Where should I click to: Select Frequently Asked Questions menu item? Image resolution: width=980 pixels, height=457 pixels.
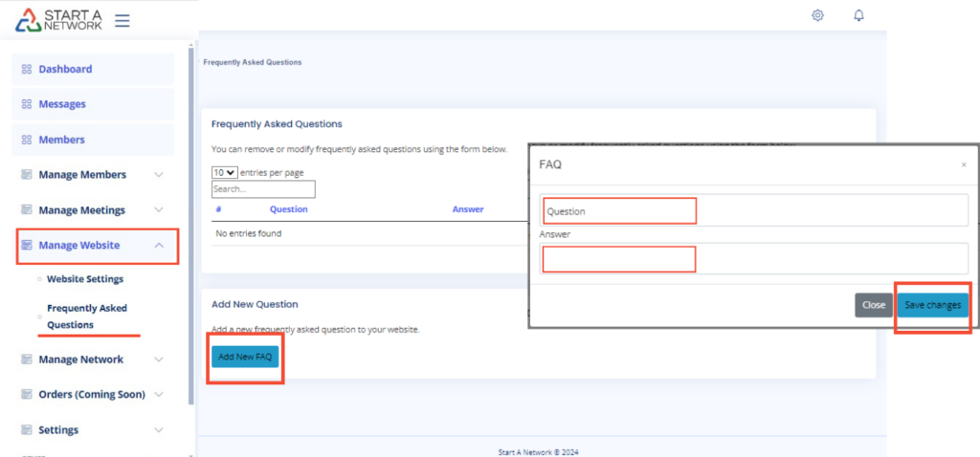[x=86, y=316]
